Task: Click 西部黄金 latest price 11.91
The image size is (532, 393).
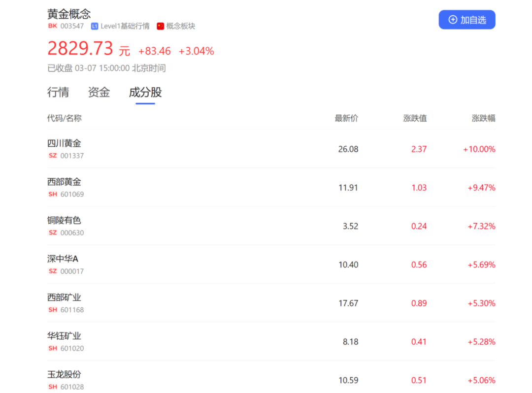Action: tap(348, 188)
